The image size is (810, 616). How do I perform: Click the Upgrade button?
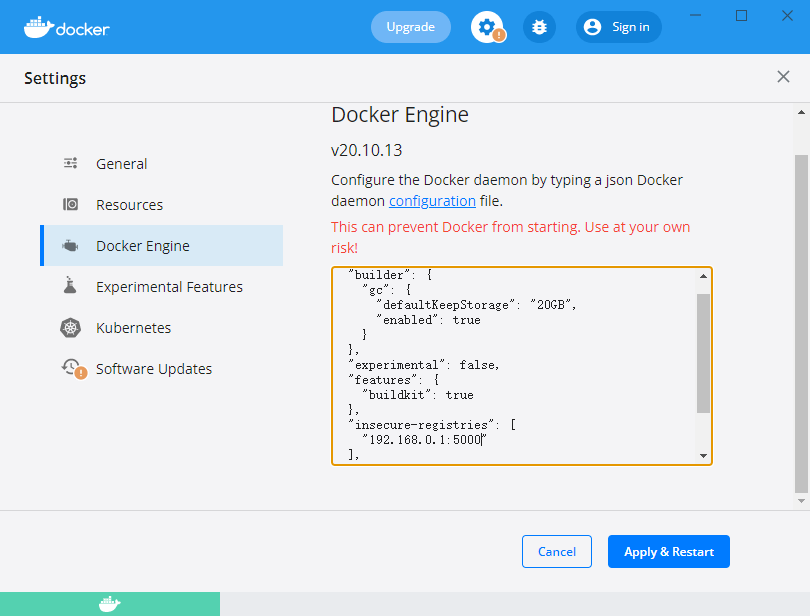411,27
